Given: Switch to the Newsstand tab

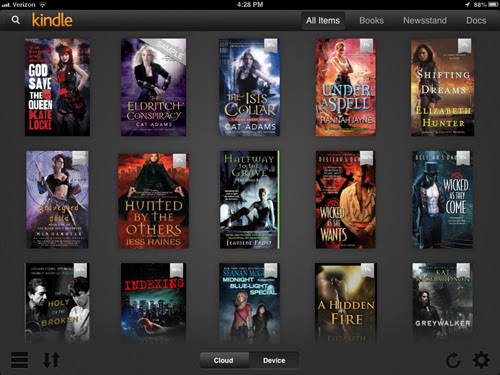Looking at the screenshot, I should click(425, 21).
